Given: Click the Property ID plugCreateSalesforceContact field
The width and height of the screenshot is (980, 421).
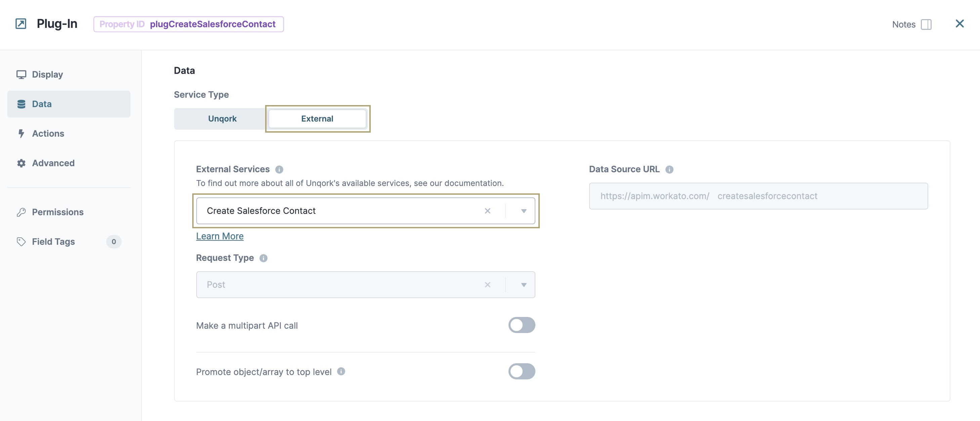Looking at the screenshot, I should 188,24.
